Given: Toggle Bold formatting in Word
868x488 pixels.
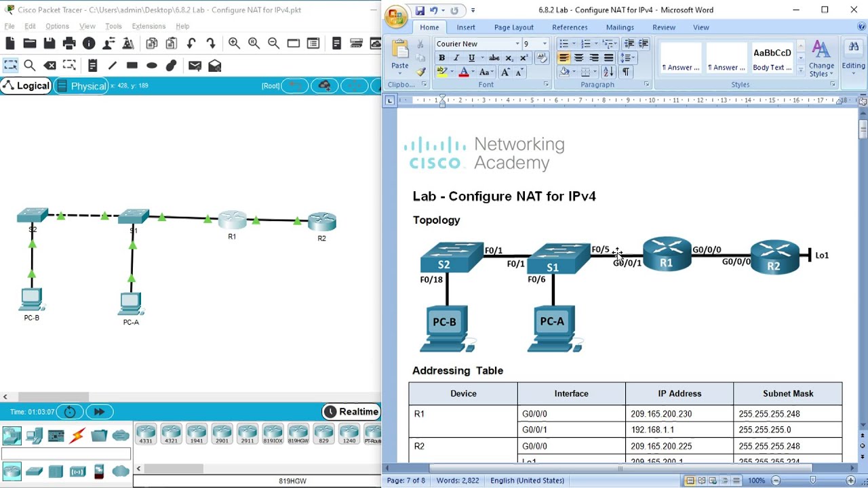Looking at the screenshot, I should click(441, 58).
